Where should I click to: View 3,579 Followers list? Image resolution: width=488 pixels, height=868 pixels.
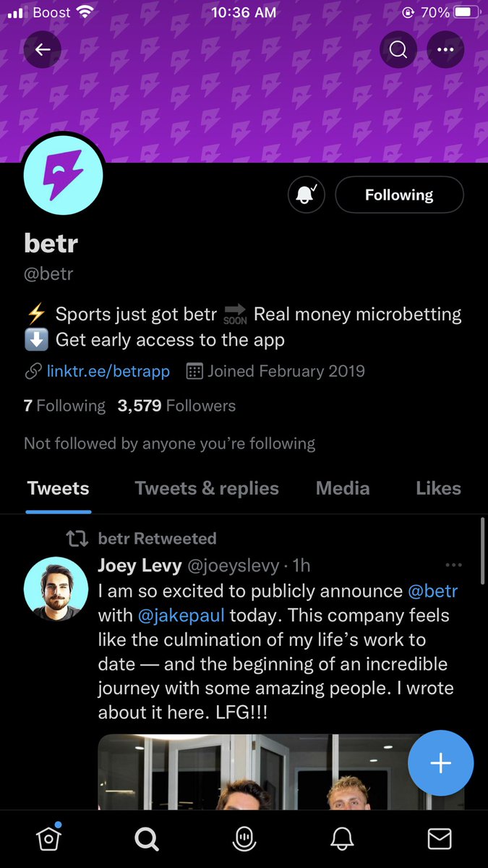click(176, 406)
